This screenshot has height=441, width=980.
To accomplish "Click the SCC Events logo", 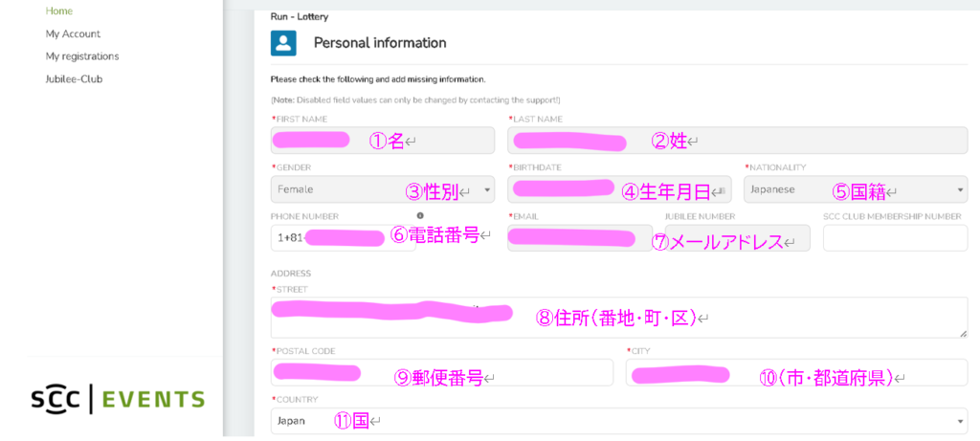I will coord(118,399).
